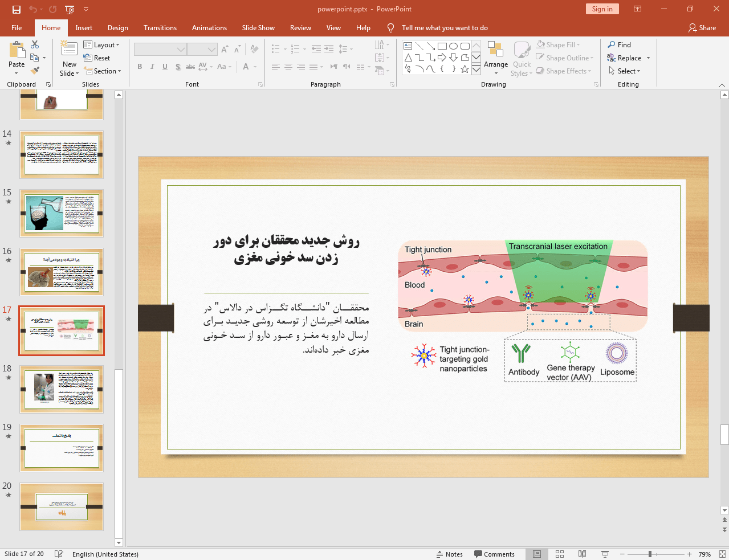Open Reading View icon in status bar

point(582,554)
